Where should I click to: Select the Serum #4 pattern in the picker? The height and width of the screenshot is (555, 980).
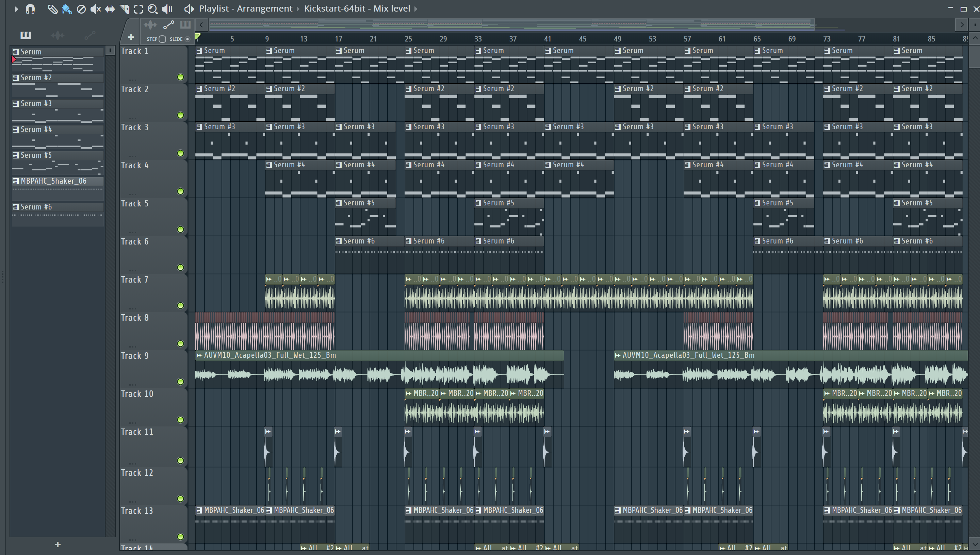click(58, 137)
